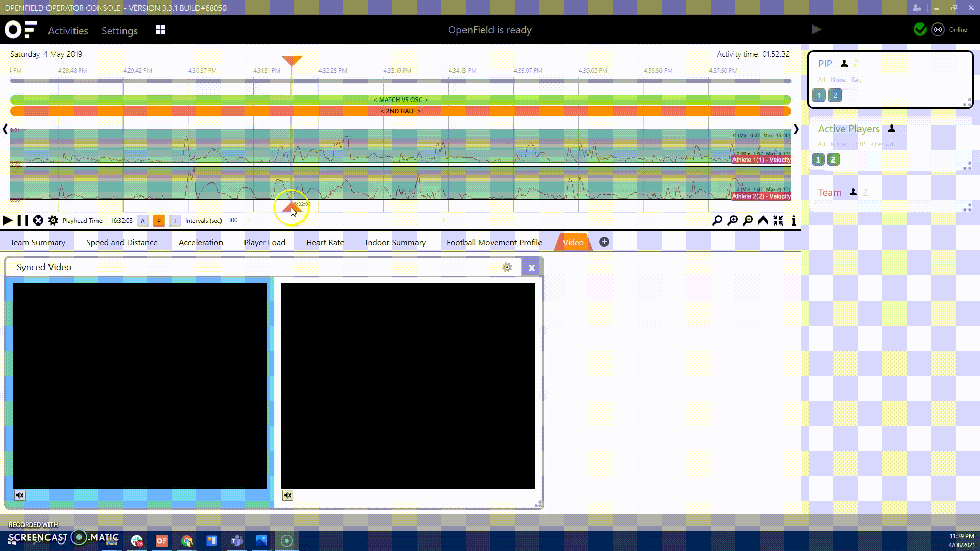The image size is (980, 551).
Task: Open timeline gear settings next to Playhead Time
Action: point(53,220)
